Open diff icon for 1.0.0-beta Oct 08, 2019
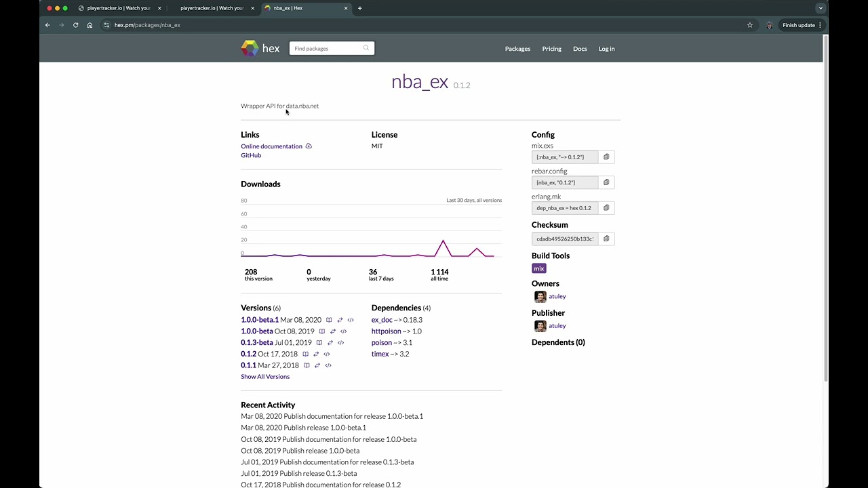This screenshot has width=868, height=488. 332,331
